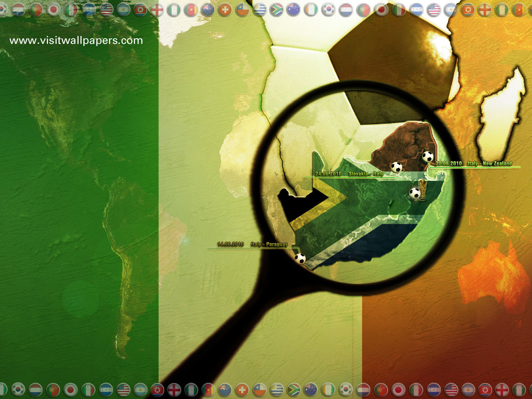
Task: Select the Chile flag in the bottom row
Action: [x=259, y=389]
